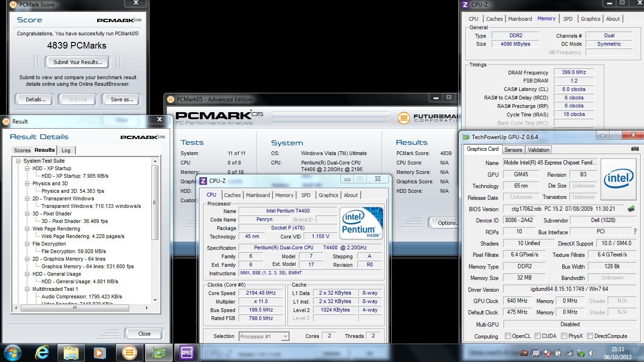Click the monitor tray icon
The image size is (644, 362).
pos(536,353)
